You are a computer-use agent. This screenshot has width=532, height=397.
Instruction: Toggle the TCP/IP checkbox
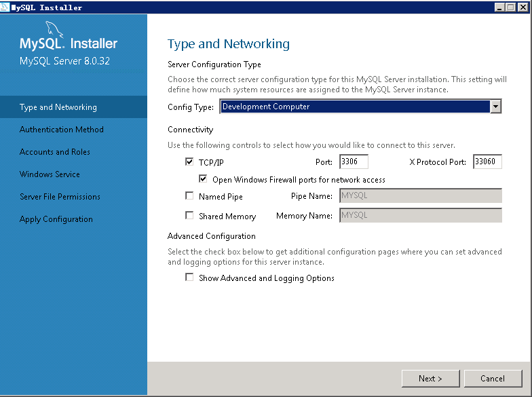coord(189,162)
